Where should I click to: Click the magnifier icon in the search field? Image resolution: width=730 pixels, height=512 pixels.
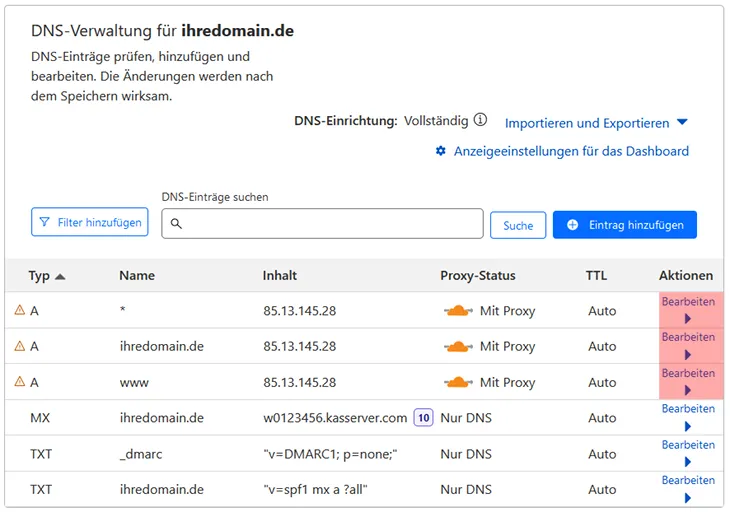tap(176, 223)
